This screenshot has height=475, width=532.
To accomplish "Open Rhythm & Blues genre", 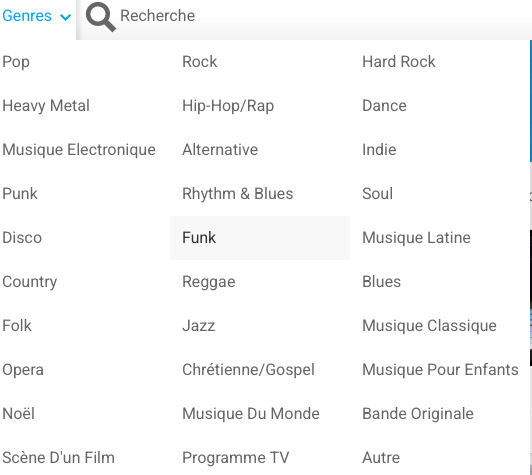I will [x=238, y=194].
